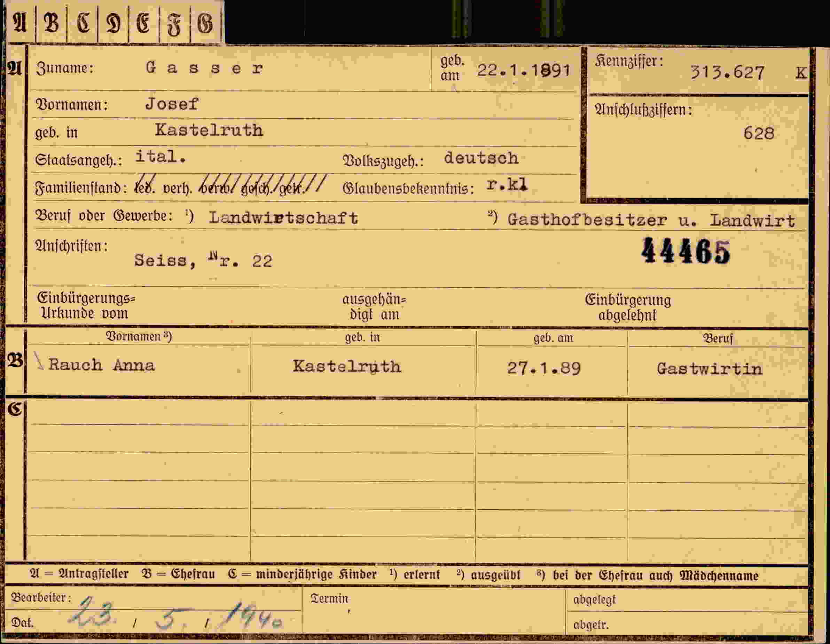Click the 'Staatsangeh.:' label
This screenshot has width=830, height=644.
(x=79, y=160)
